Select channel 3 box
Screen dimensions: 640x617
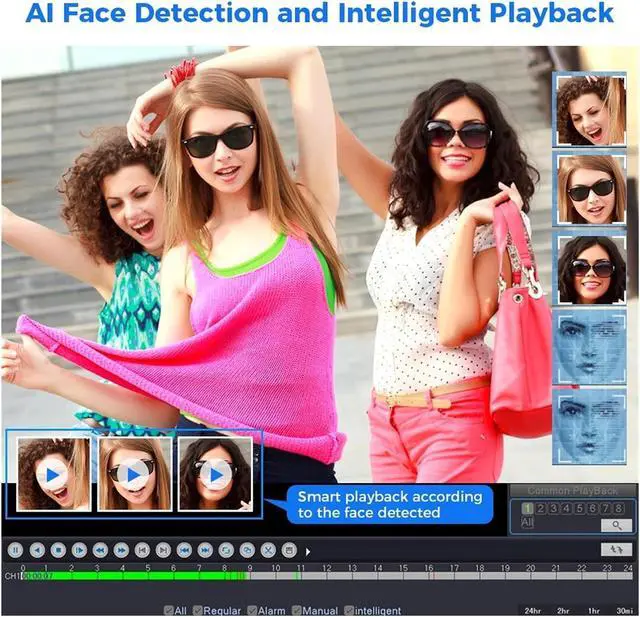click(553, 508)
